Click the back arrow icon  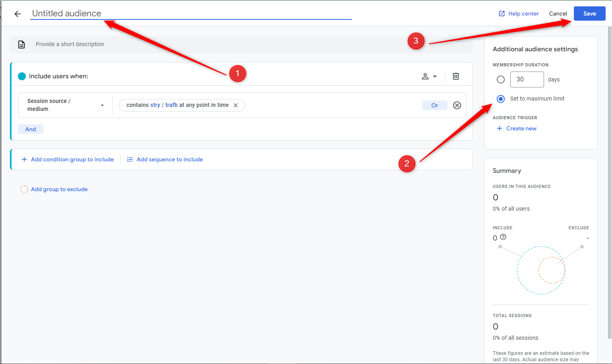17,14
